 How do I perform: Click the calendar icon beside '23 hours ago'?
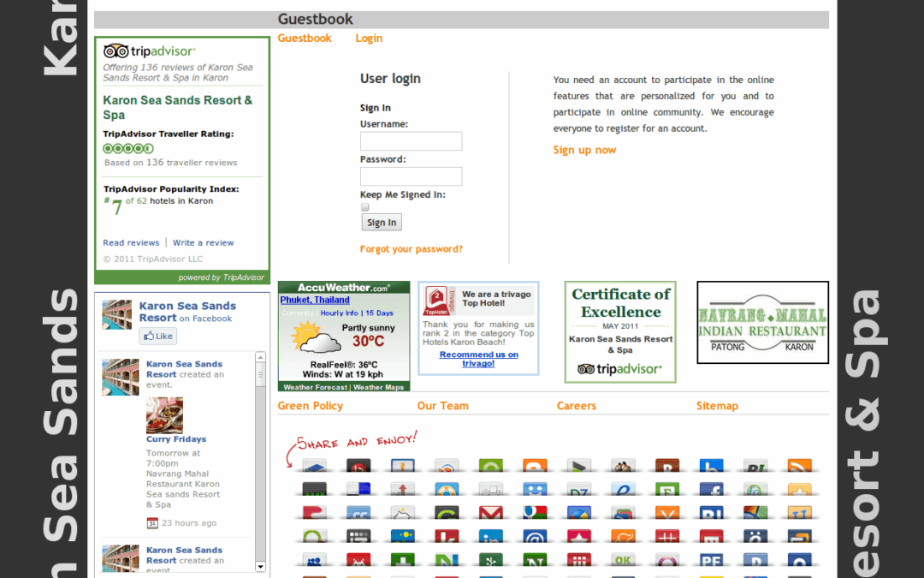152,523
